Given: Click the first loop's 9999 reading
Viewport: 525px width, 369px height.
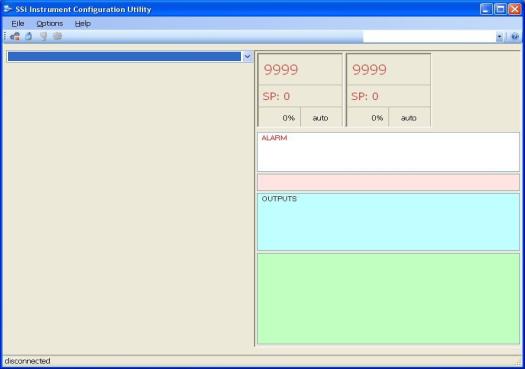Looking at the screenshot, I should pos(281,70).
